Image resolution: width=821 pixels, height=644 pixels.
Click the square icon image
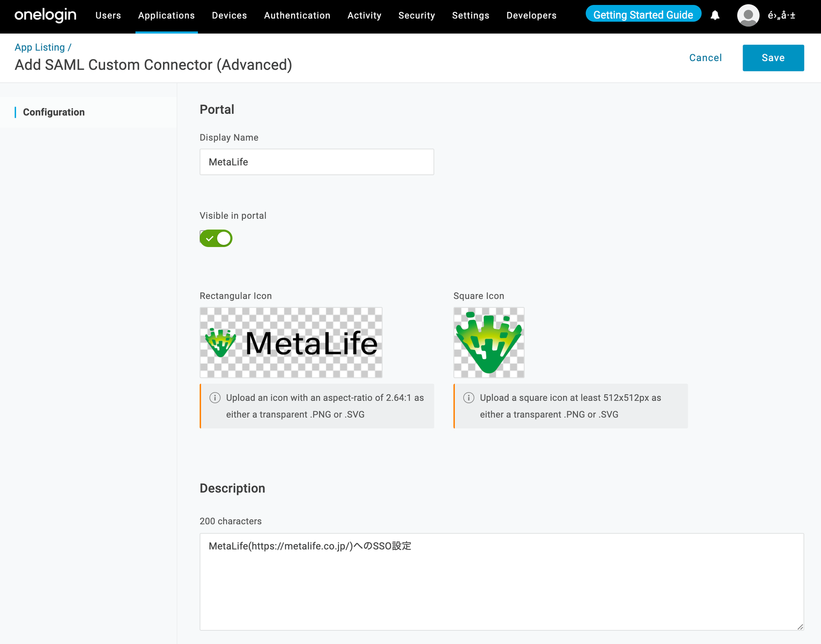click(x=488, y=343)
